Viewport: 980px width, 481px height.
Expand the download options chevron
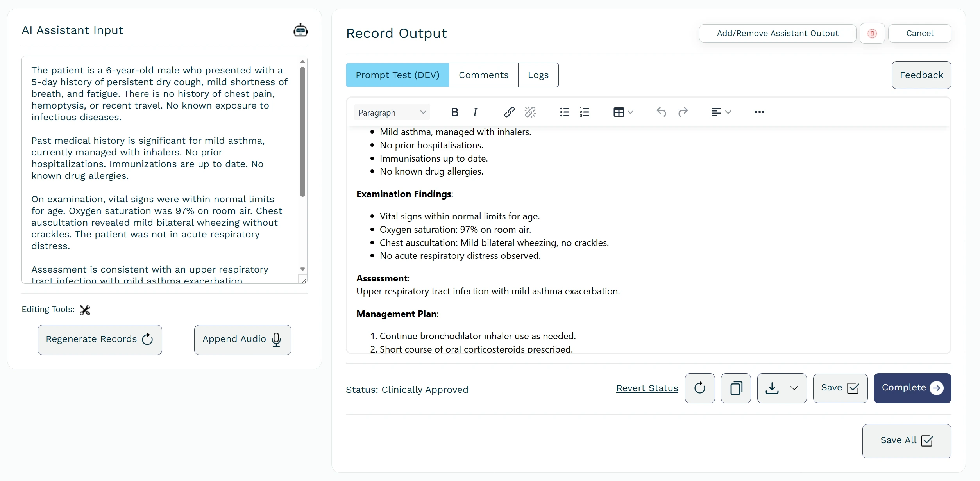[794, 388]
